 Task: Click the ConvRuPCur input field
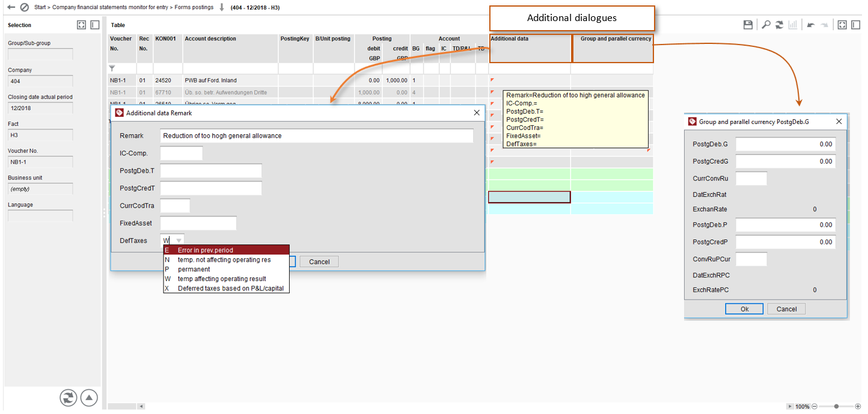(751, 259)
